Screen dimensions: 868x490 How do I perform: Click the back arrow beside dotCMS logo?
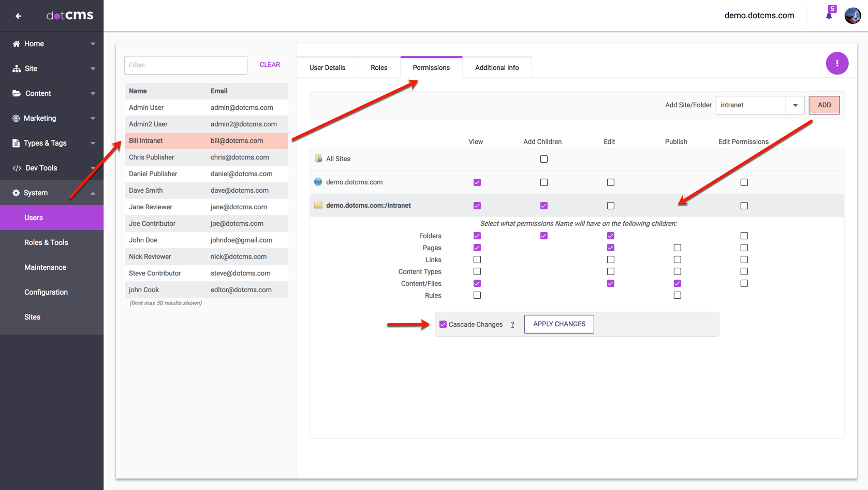19,16
